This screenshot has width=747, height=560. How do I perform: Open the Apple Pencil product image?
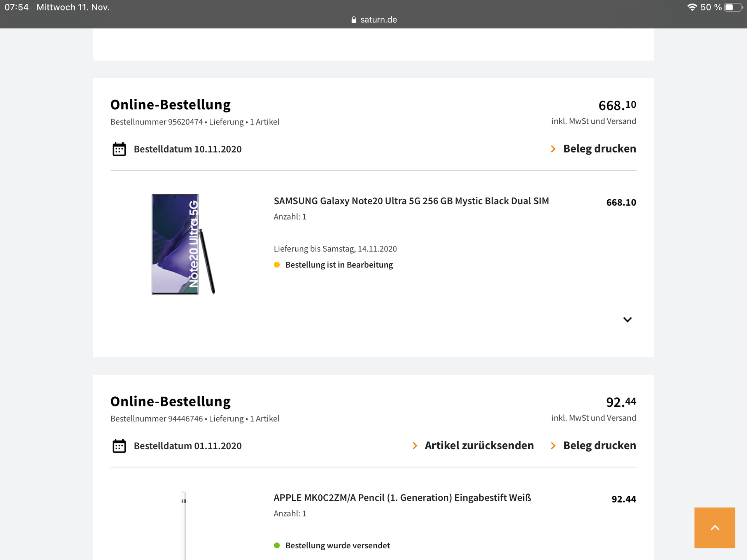(x=183, y=525)
